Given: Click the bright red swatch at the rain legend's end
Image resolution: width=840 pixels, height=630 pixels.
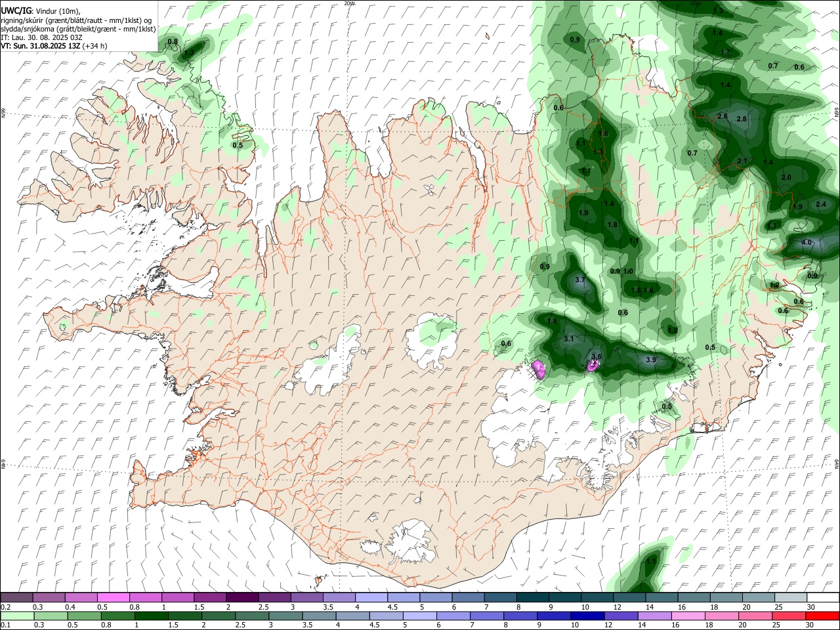Looking at the screenshot, I should [822, 616].
